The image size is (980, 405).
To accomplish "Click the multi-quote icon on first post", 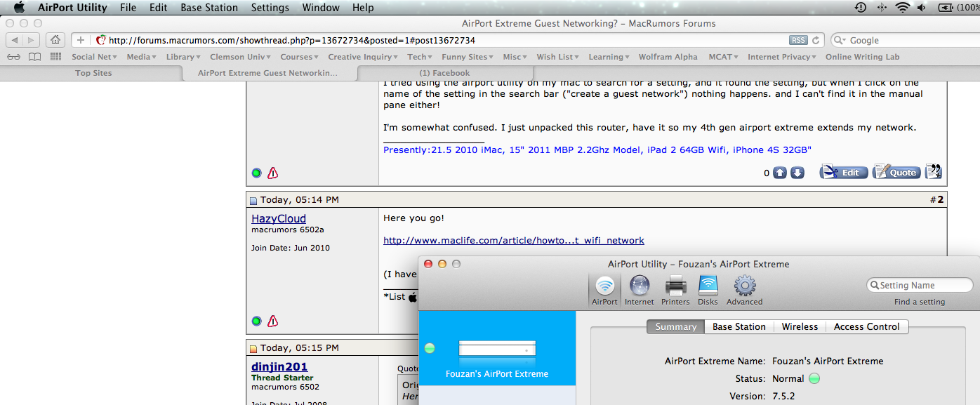I will tap(933, 172).
